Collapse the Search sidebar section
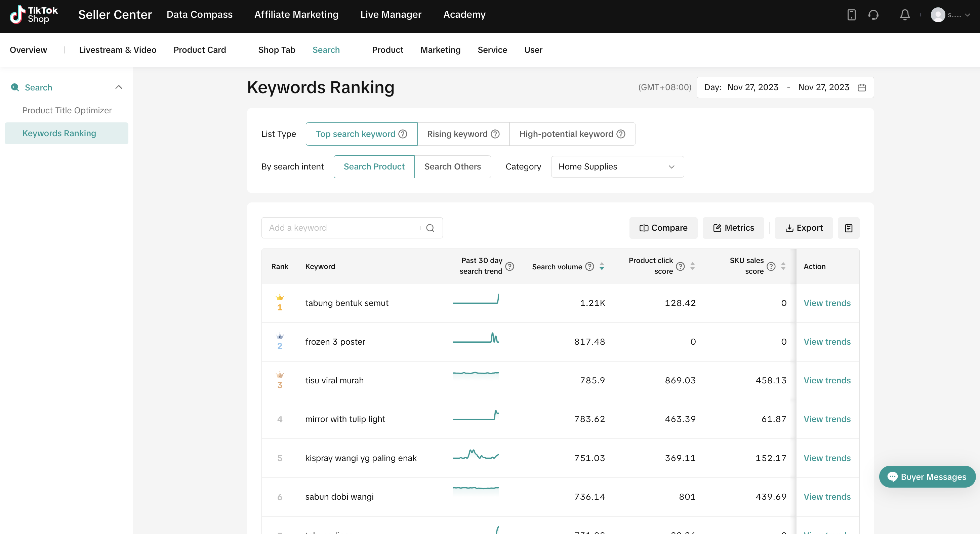Image resolution: width=980 pixels, height=534 pixels. pyautogui.click(x=119, y=87)
